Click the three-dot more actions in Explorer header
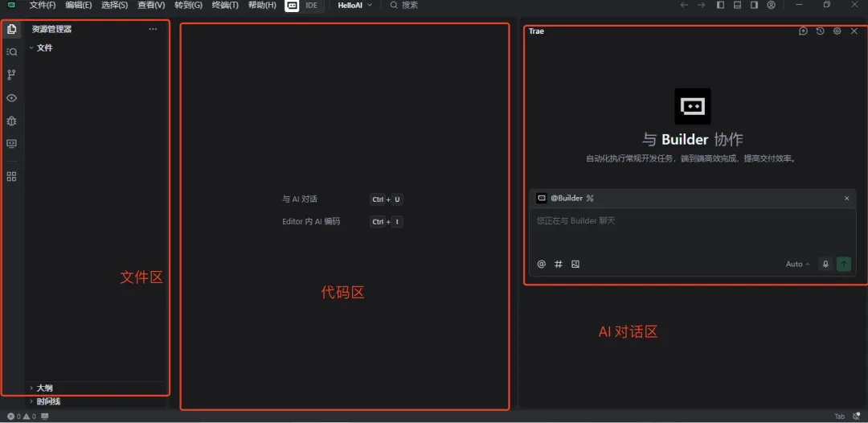This screenshot has width=868, height=423. pos(154,29)
